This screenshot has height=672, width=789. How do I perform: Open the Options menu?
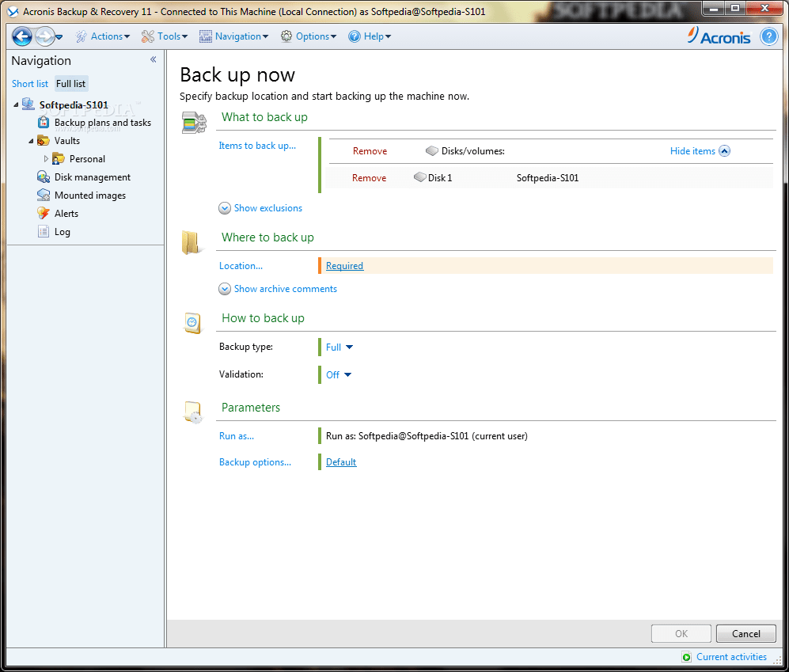[308, 36]
